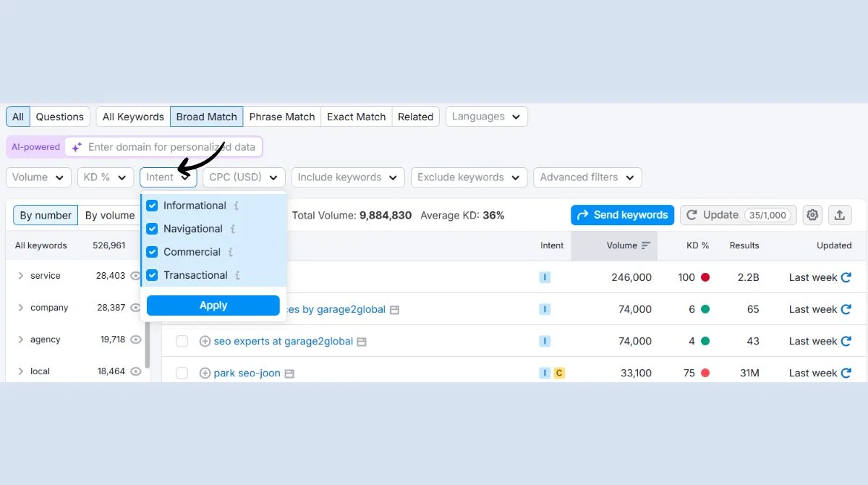Uncheck the Navigational checkbox

tap(152, 229)
